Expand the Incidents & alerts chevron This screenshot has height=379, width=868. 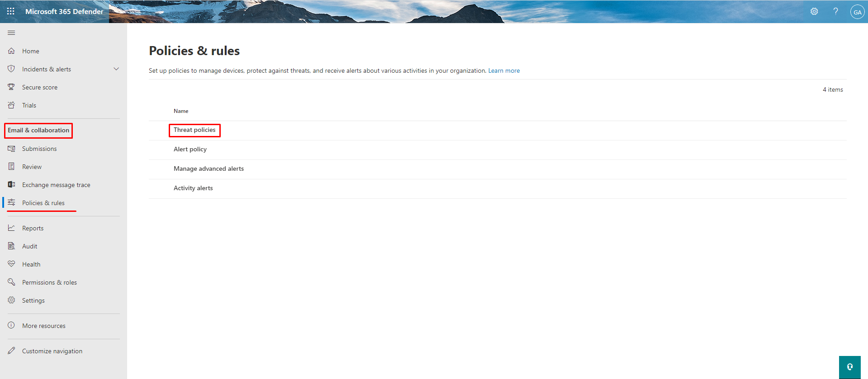pos(116,69)
